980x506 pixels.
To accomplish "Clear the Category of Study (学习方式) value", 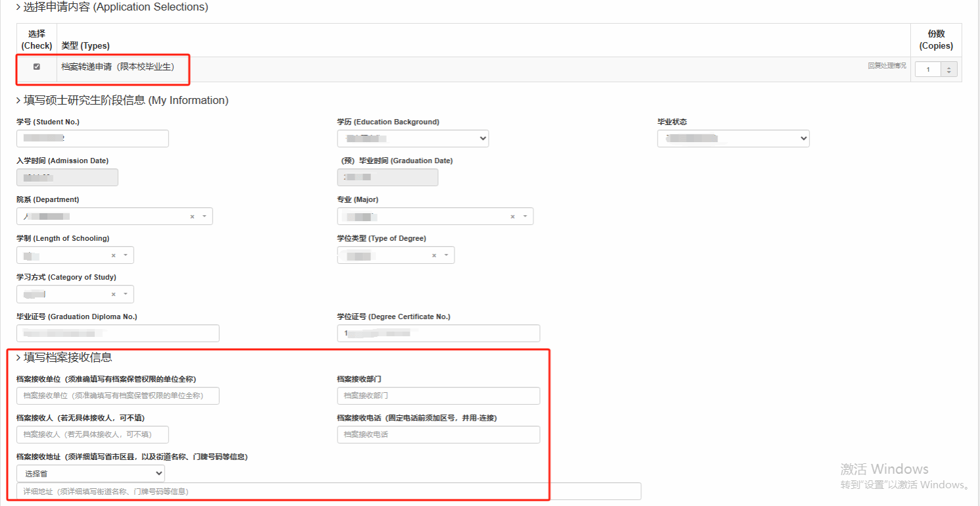I will pyautogui.click(x=113, y=294).
